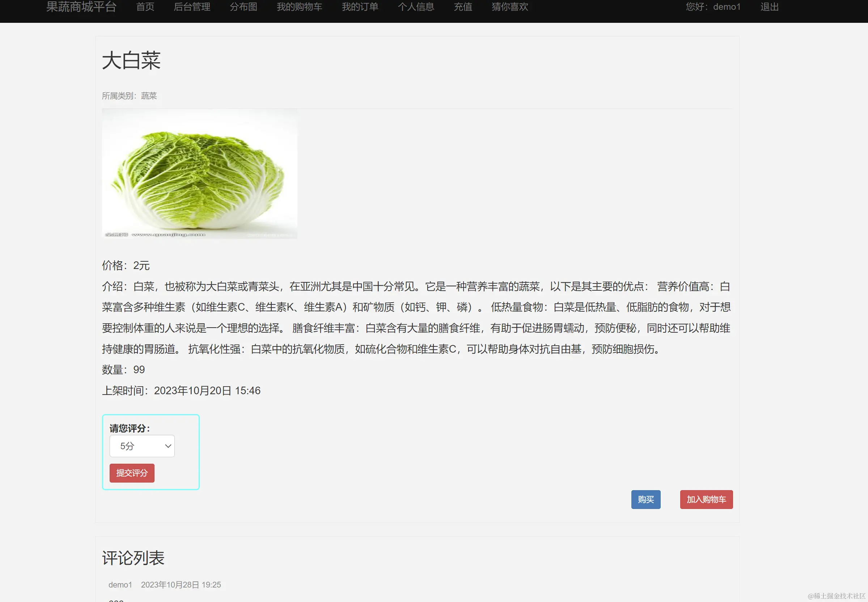Click the 果蔬商城平台 brand title
The width and height of the screenshot is (868, 602).
click(81, 7)
